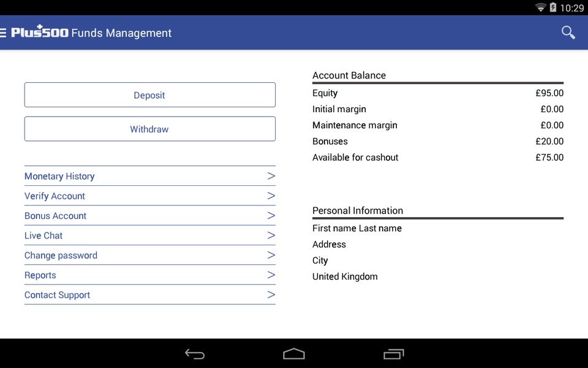Tap the Wi-Fi status icon
588x368 pixels.
click(x=540, y=7)
